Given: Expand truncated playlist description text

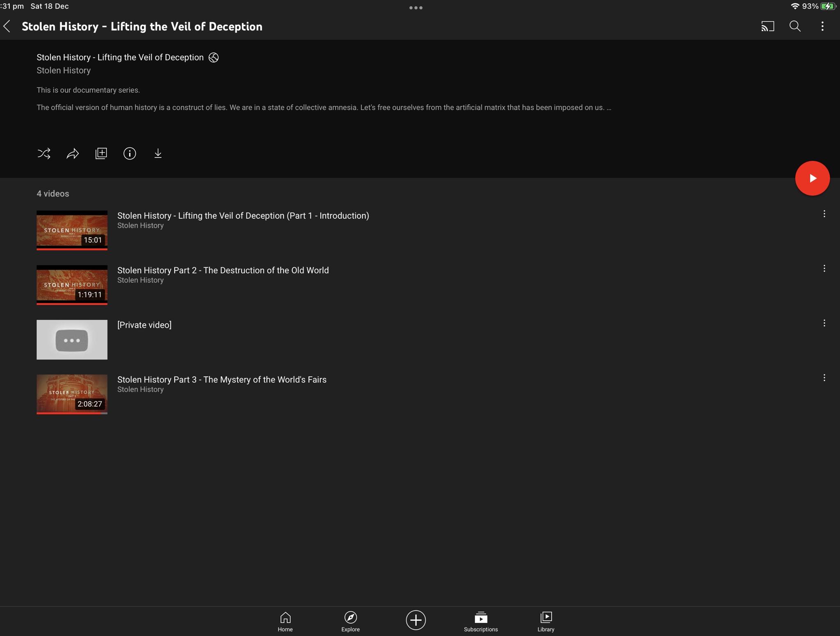Looking at the screenshot, I should click(609, 108).
